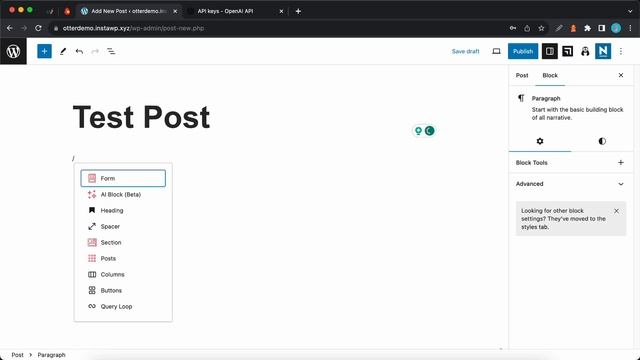
Task: Select Paragraph in bottom breadcrumb
Action: click(x=51, y=355)
